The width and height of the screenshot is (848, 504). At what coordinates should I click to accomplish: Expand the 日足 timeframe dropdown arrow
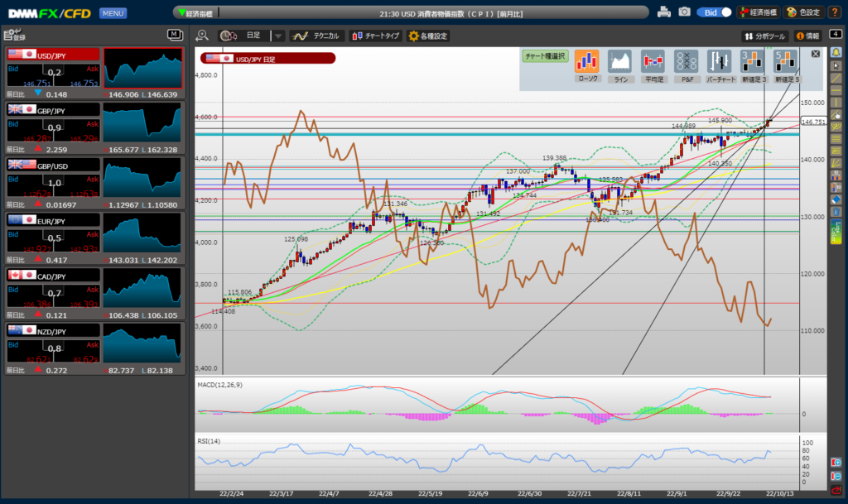pyautogui.click(x=278, y=36)
